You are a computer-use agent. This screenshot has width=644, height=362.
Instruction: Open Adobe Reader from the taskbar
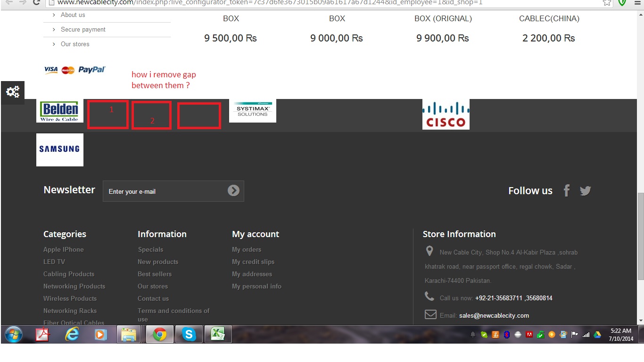click(43, 335)
